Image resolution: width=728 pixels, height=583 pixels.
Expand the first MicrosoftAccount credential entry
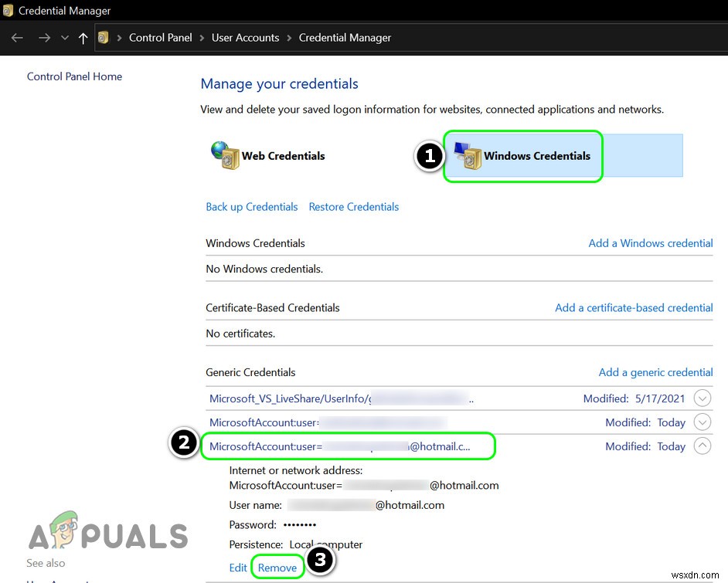(x=702, y=422)
